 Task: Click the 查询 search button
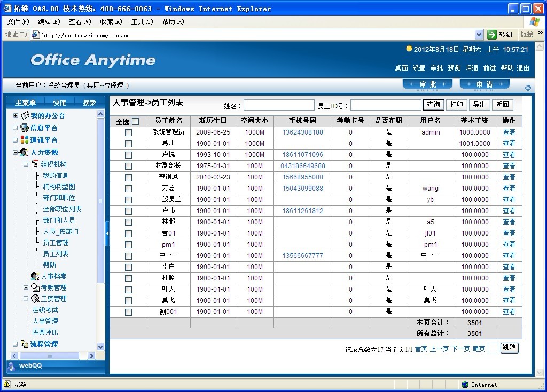(434, 105)
